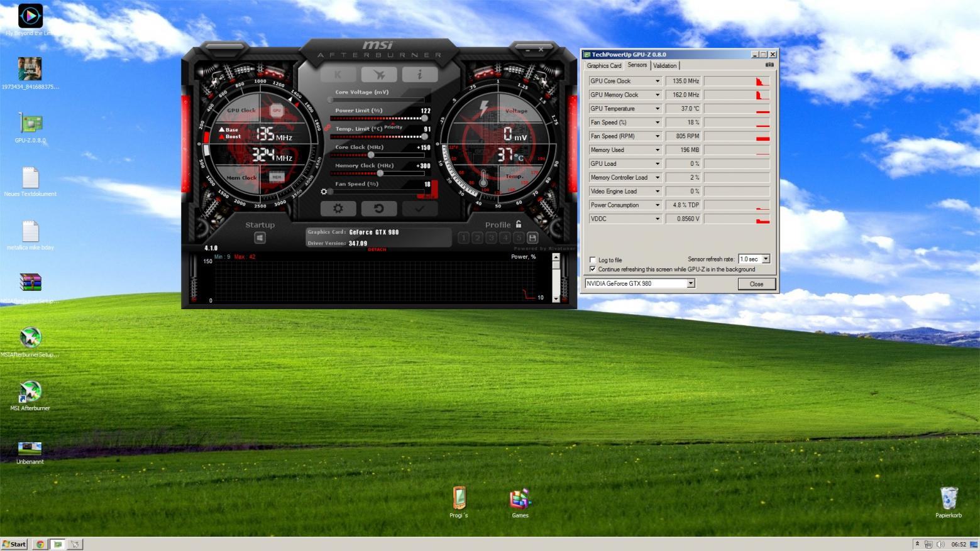Click DETACH on the Afterburner monitor graph
This screenshot has width=980, height=551.
[377, 249]
